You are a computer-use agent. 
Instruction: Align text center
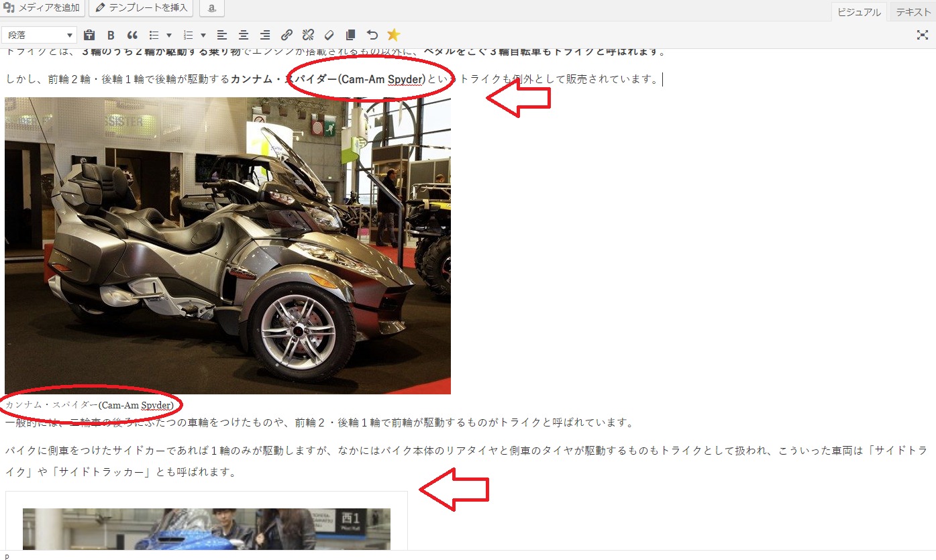tap(244, 35)
